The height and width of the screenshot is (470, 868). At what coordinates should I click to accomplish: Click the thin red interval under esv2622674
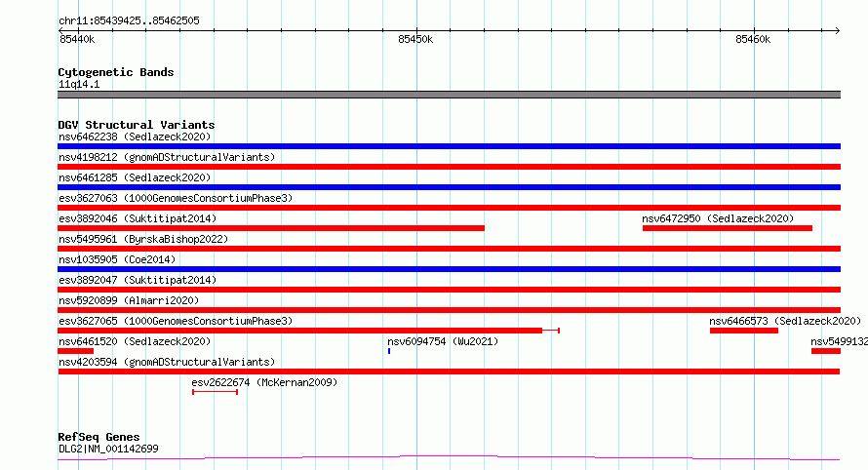pyautogui.click(x=216, y=392)
